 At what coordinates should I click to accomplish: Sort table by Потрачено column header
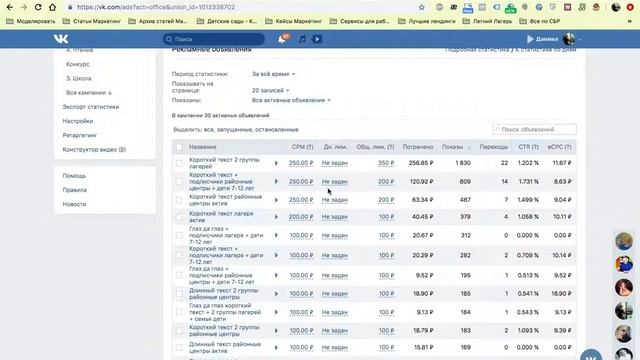418,147
